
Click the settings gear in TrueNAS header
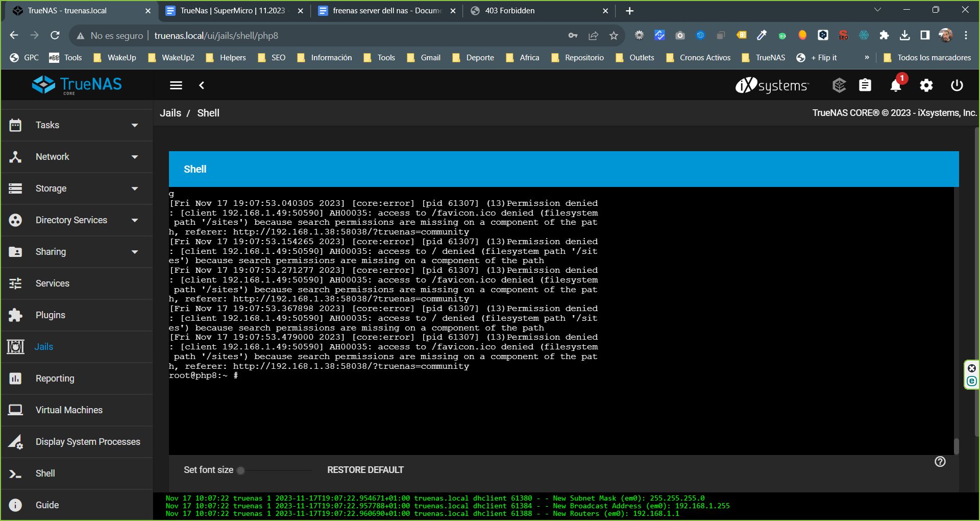click(926, 85)
